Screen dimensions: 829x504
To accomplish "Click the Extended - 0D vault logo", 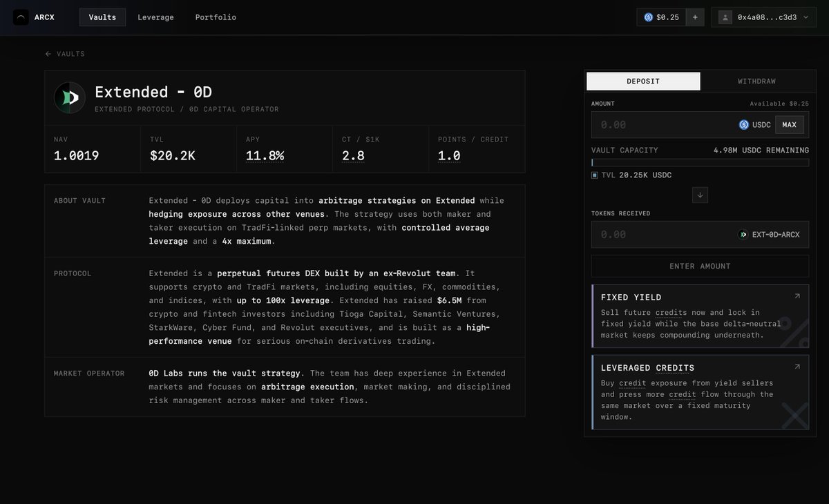I will pyautogui.click(x=70, y=98).
